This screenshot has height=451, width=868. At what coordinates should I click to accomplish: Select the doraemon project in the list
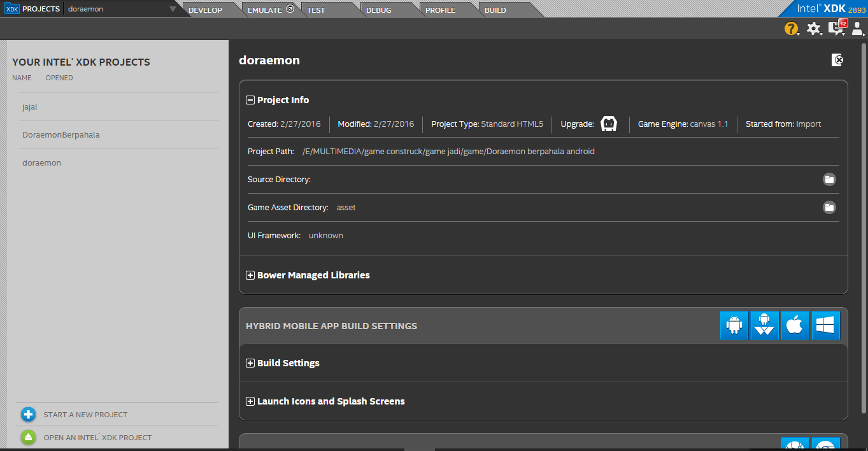(117, 163)
